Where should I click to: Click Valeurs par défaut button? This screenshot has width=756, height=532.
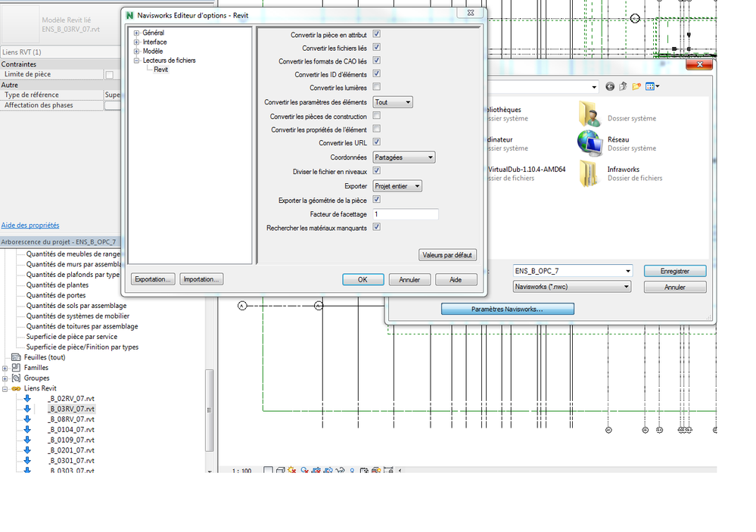point(447,255)
